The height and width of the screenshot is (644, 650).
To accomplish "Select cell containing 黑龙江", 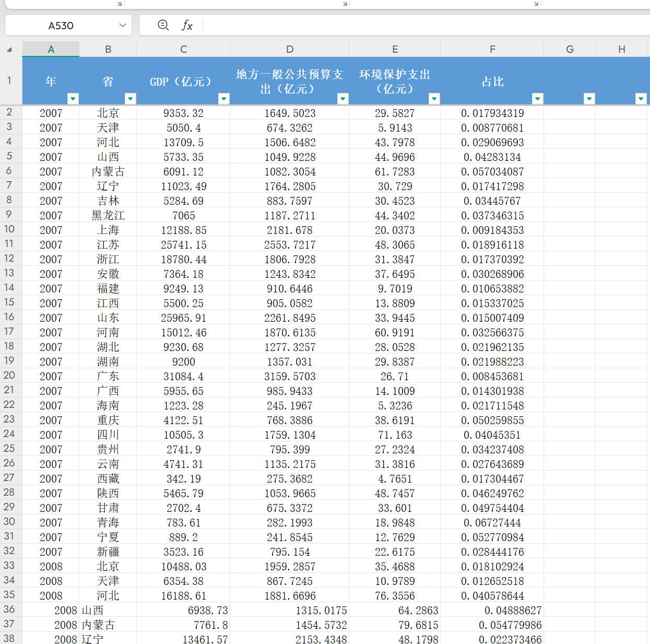I will 108,216.
